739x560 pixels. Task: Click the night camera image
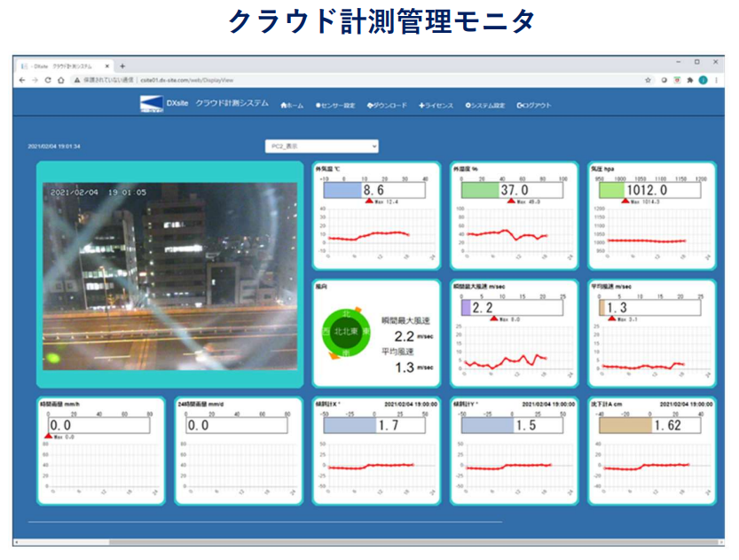[x=170, y=276]
